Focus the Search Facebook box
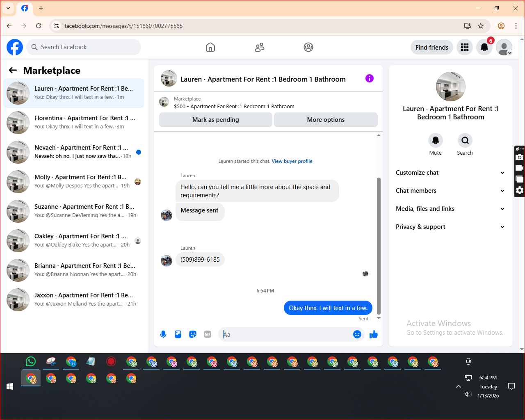The height and width of the screenshot is (420, 525). [84, 47]
